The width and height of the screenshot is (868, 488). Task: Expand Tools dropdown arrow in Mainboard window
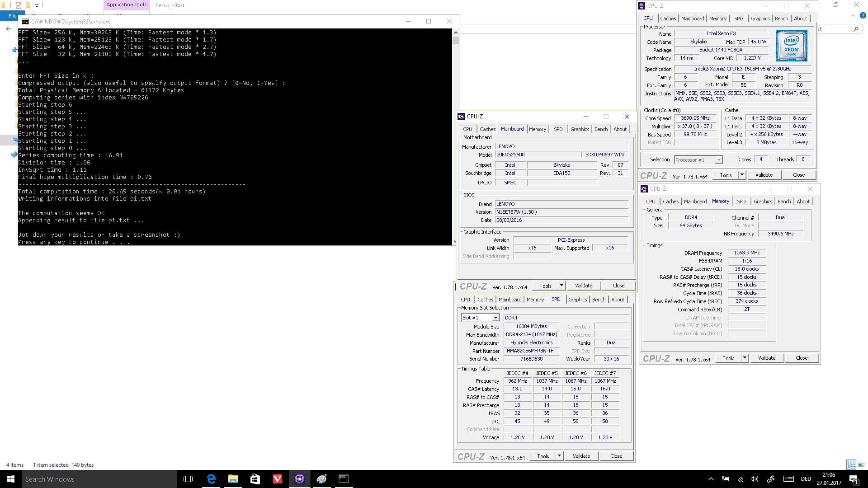561,286
